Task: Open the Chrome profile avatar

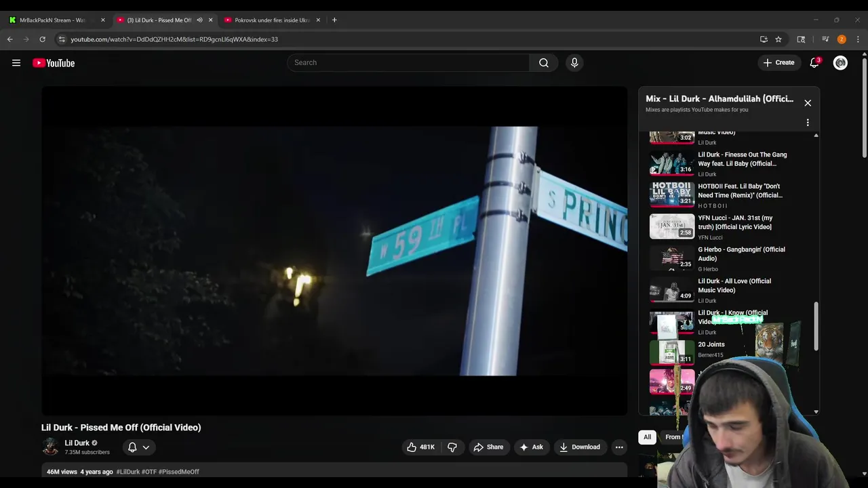Action: coord(842,39)
